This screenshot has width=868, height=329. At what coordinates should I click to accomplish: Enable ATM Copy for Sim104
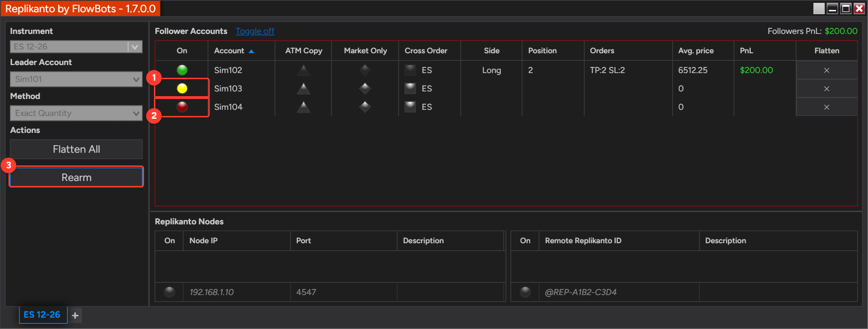tap(304, 107)
